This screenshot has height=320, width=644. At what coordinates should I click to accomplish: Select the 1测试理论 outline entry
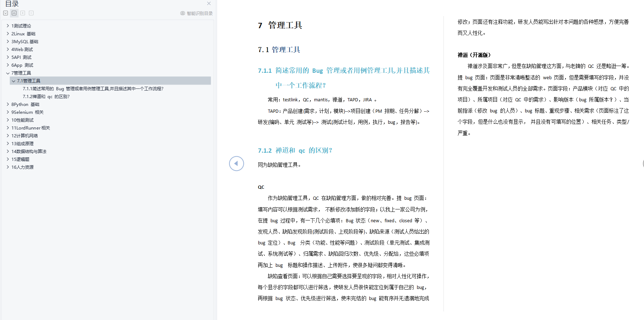(x=21, y=26)
